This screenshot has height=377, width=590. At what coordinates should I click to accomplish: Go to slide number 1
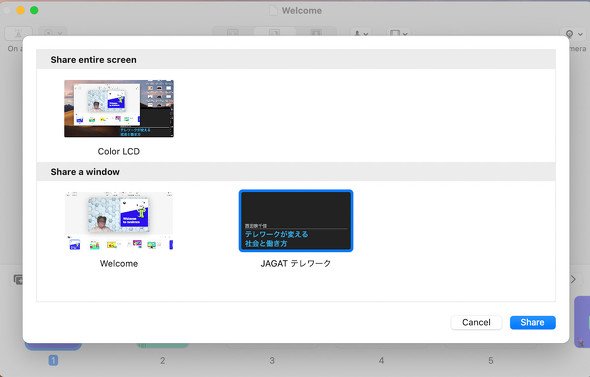[53, 360]
